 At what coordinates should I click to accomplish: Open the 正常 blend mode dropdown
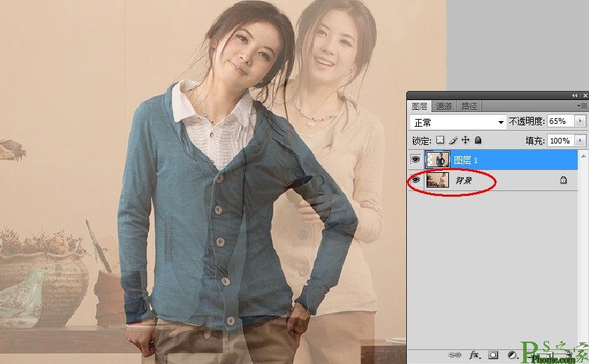[x=458, y=122]
